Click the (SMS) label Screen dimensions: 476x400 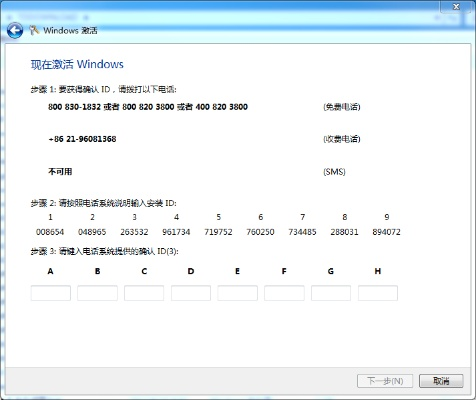point(334,172)
